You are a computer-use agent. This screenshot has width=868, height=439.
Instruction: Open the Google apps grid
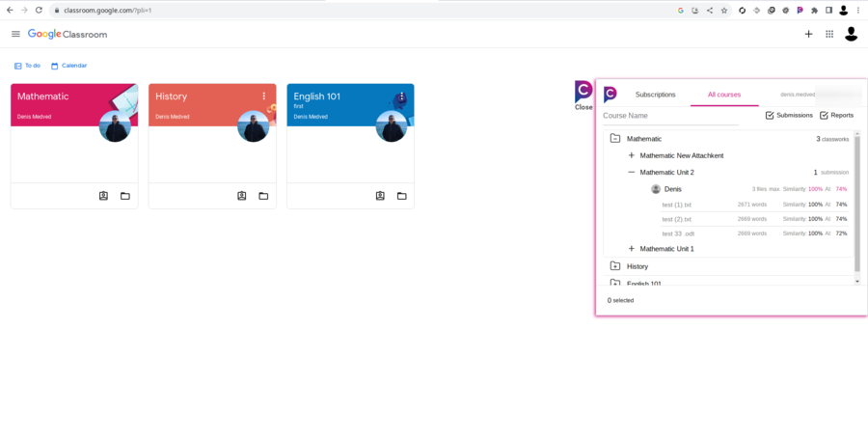[829, 34]
